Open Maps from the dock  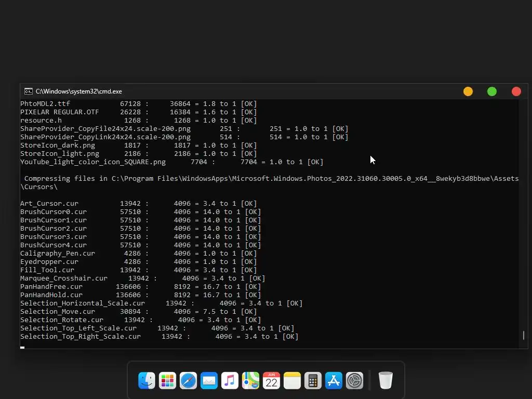(250, 380)
